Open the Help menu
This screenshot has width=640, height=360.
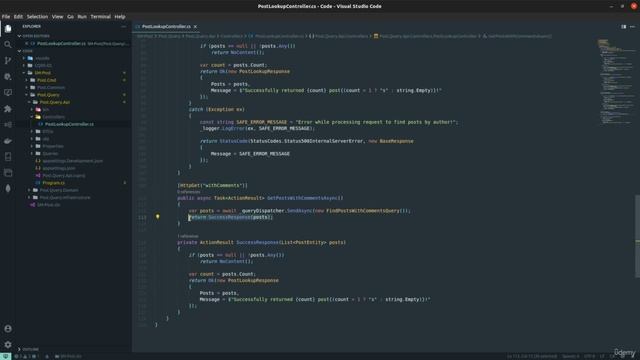point(120,17)
